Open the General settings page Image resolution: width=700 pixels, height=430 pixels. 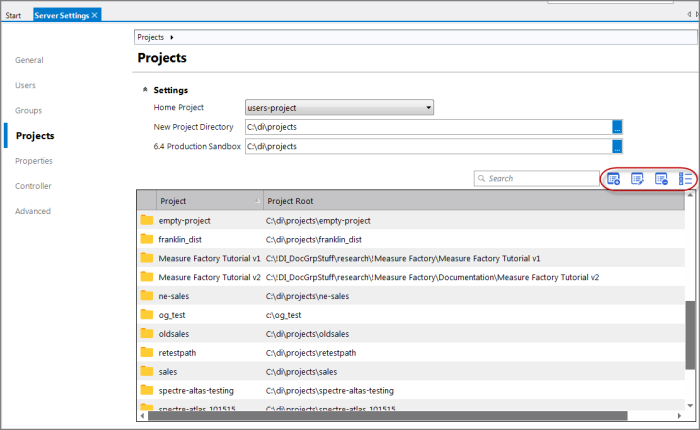coord(29,60)
